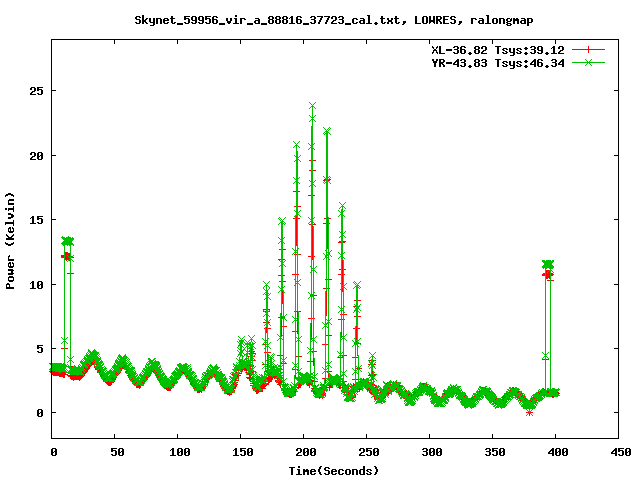Click the y-axis tick label '20'
Screen dimensions: 640x480
[x=36, y=156]
